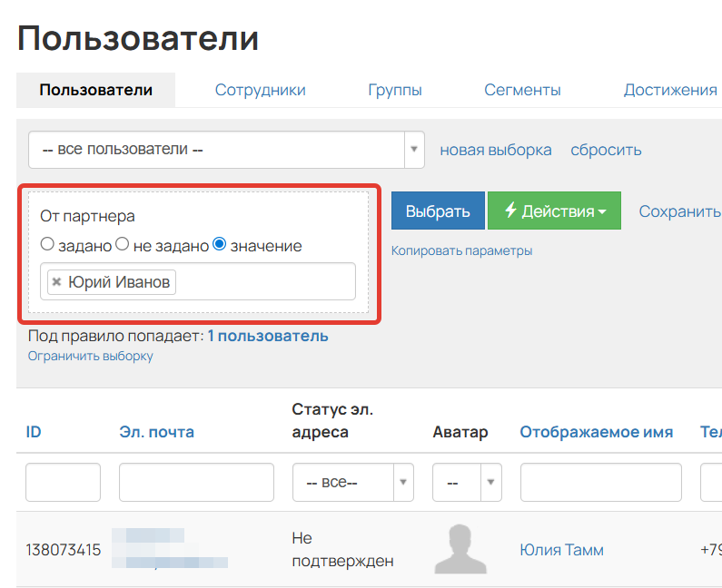Focus the Эл. почта filter input field
Screen dimensions: 722x588
[196, 482]
